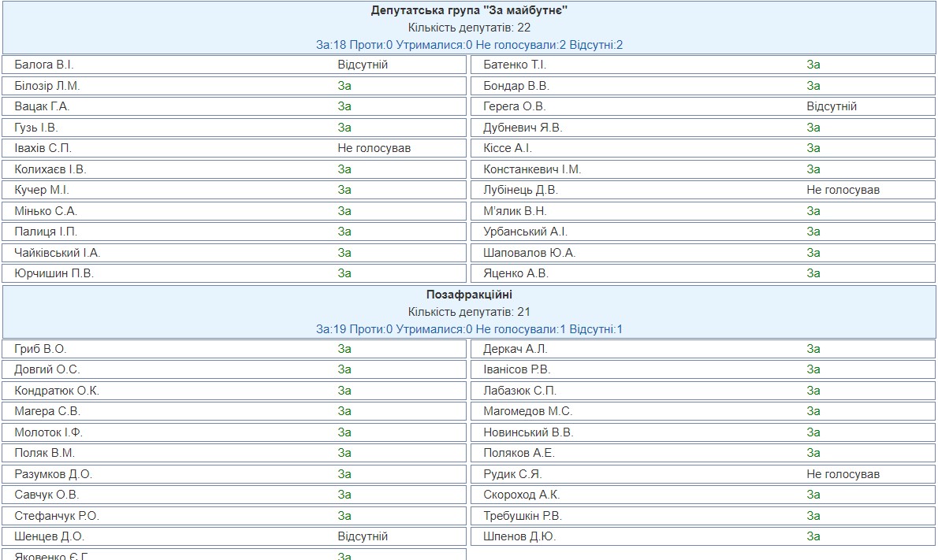Viewport: 938px width, 560px height.
Task: Click the "За" vote of Шпенов Д.Ю.
Action: 813,536
